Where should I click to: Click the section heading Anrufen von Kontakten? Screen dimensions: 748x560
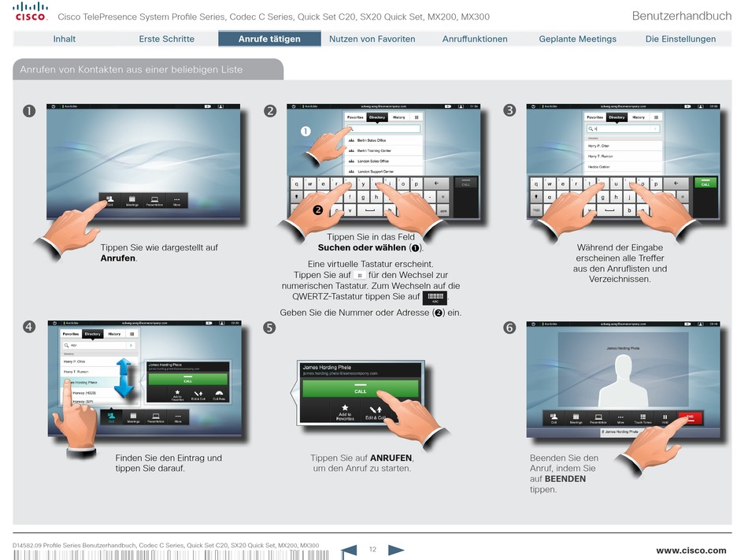pyautogui.click(x=131, y=69)
